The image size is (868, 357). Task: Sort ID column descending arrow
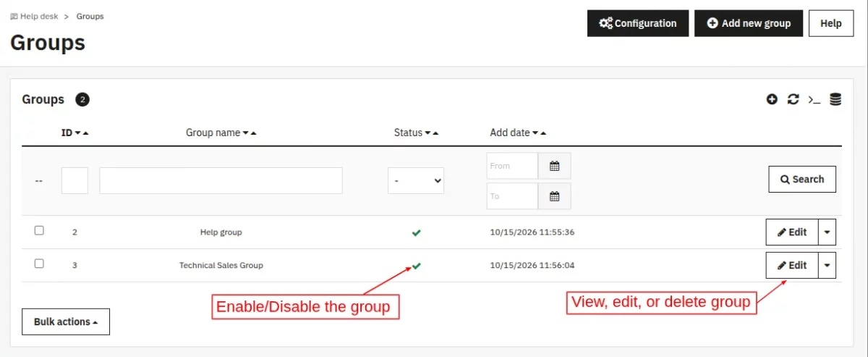78,133
